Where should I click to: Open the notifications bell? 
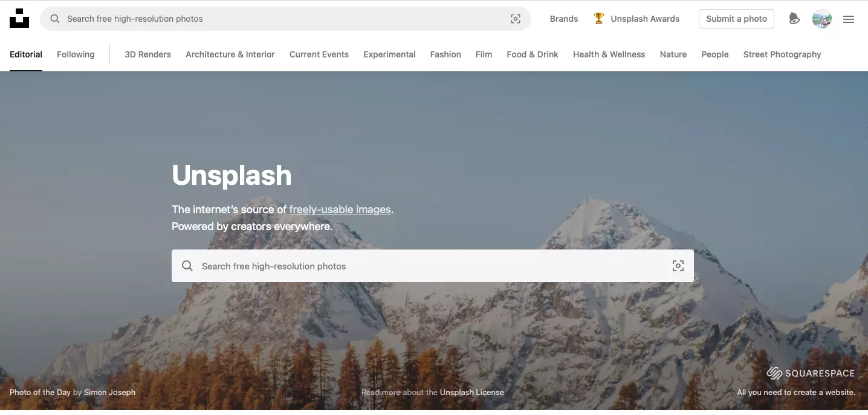tap(794, 19)
